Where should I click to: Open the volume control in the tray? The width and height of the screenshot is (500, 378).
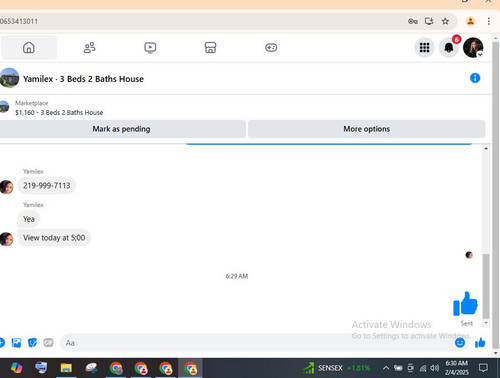point(434,368)
